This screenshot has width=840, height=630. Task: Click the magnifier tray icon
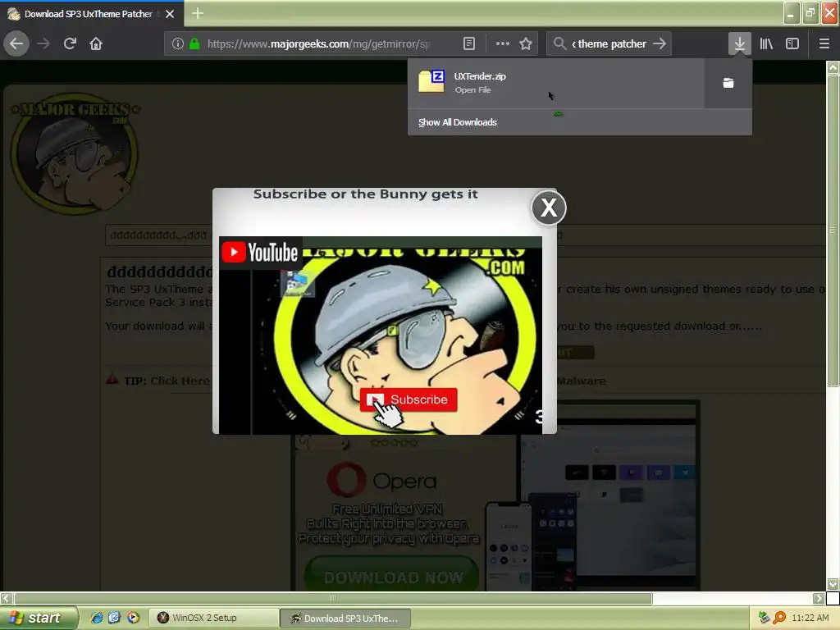779,618
